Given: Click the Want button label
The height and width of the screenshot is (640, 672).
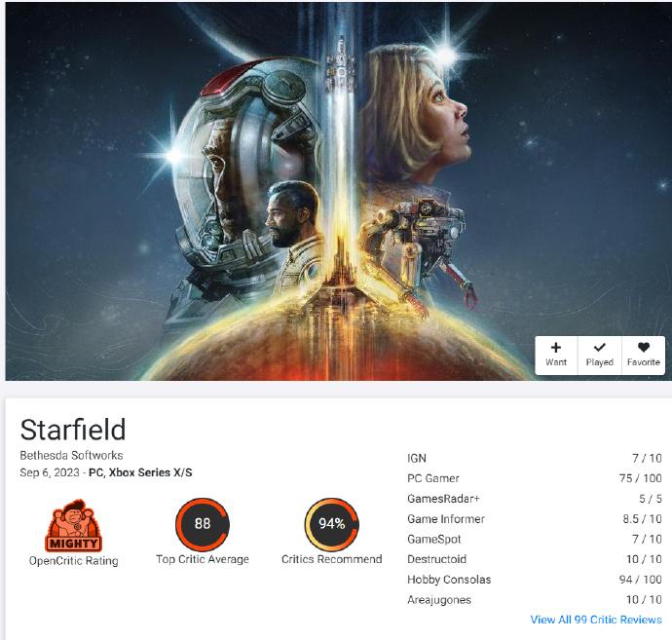Looking at the screenshot, I should click(x=556, y=362).
